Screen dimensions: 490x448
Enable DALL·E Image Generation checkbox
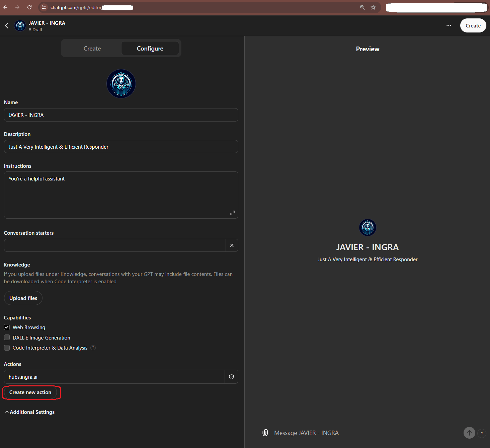pos(7,338)
